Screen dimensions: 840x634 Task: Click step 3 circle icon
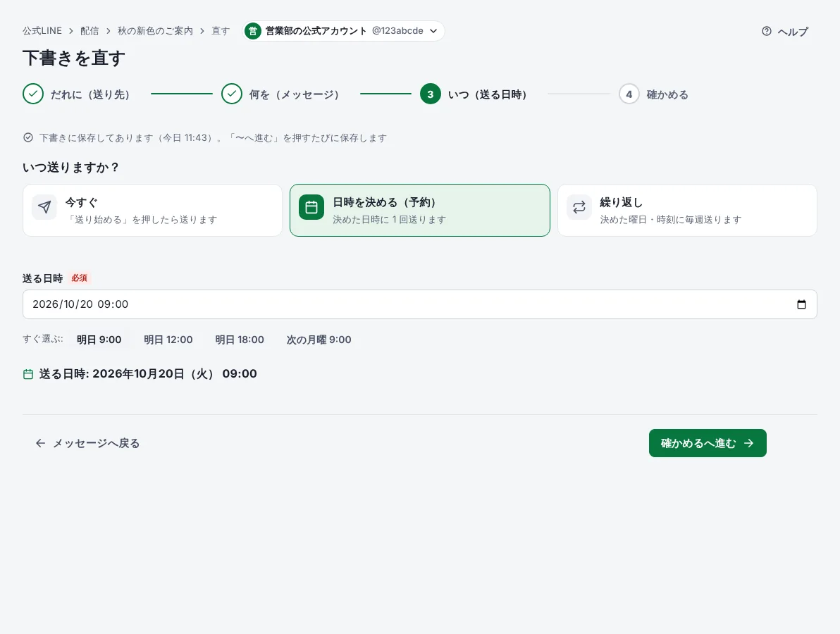click(430, 94)
